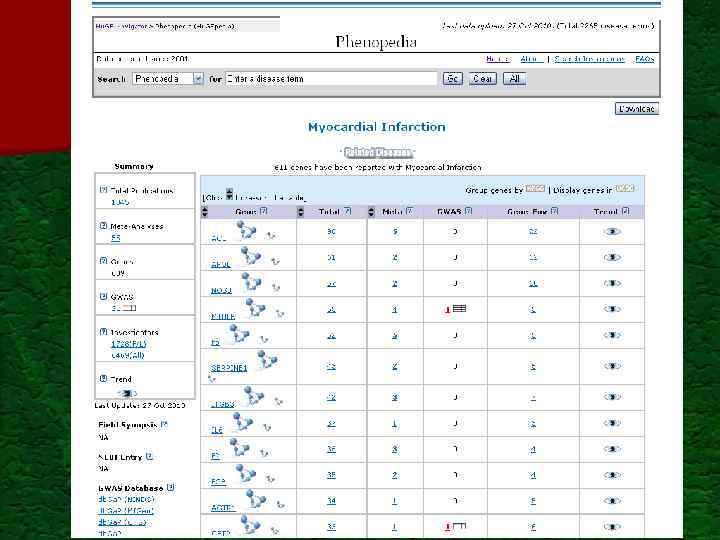This screenshot has height=540, width=720.
Task: Click help icon beside Field Synopsis
Action: click(164, 424)
